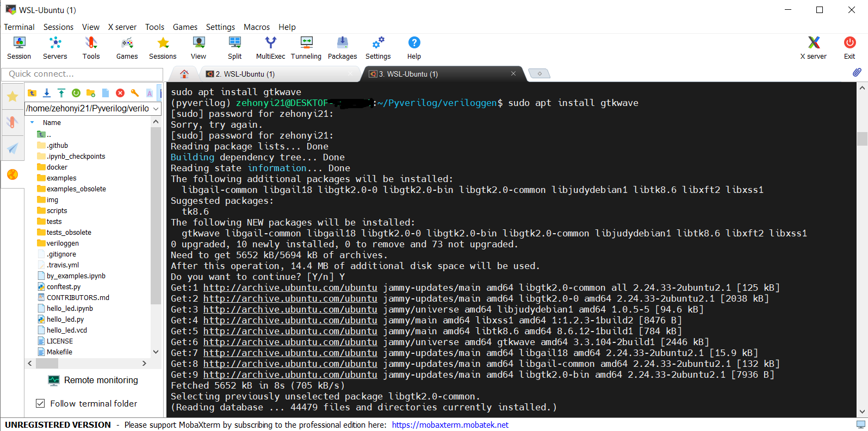Open file permissions with the key icon
Screen dimensions: 868x431
135,93
